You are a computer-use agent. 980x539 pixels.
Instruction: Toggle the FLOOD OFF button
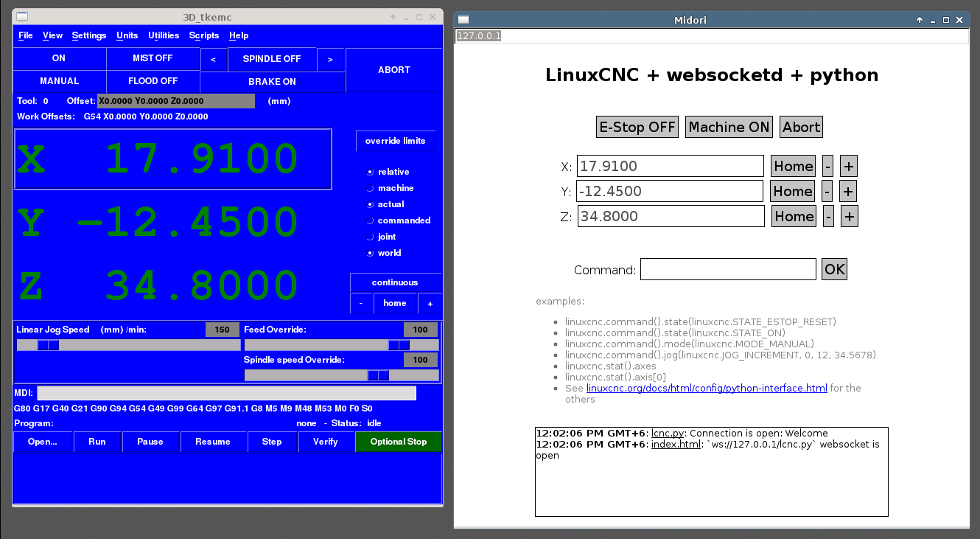point(153,81)
